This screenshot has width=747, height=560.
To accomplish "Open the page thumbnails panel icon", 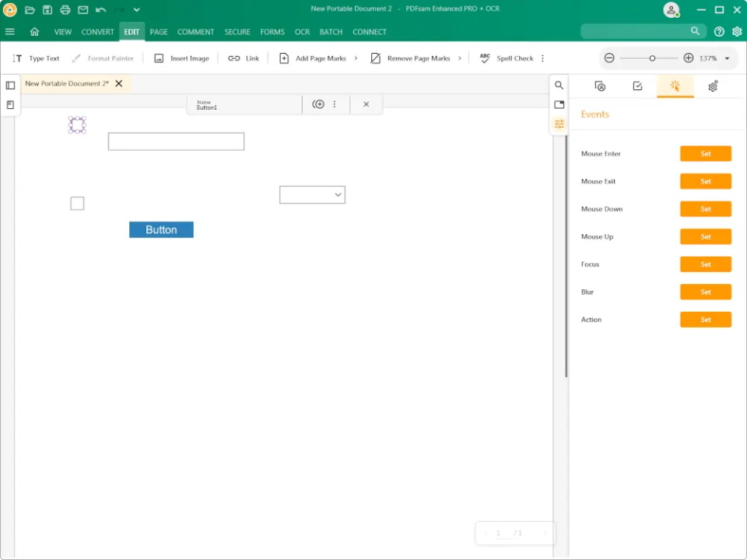I will click(10, 105).
